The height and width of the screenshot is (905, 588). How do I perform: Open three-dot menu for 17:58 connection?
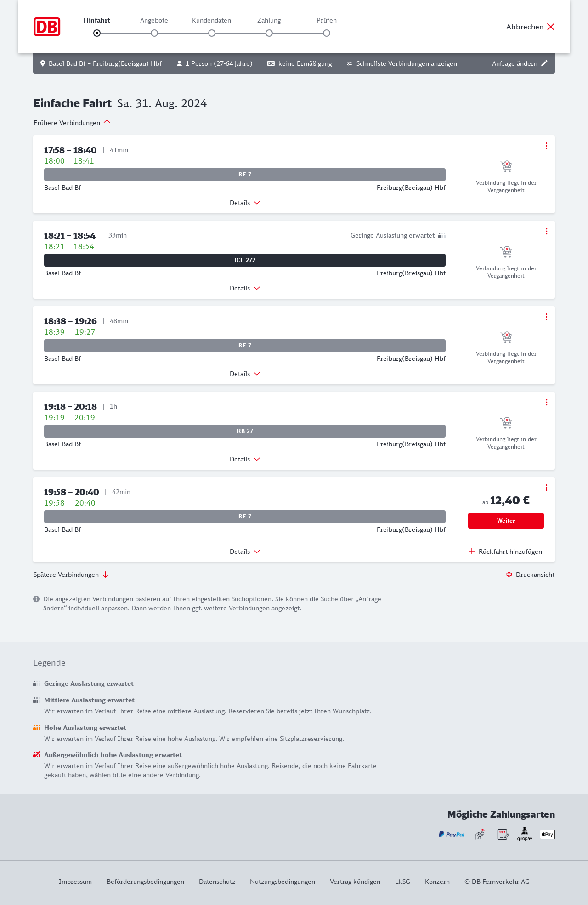click(546, 146)
